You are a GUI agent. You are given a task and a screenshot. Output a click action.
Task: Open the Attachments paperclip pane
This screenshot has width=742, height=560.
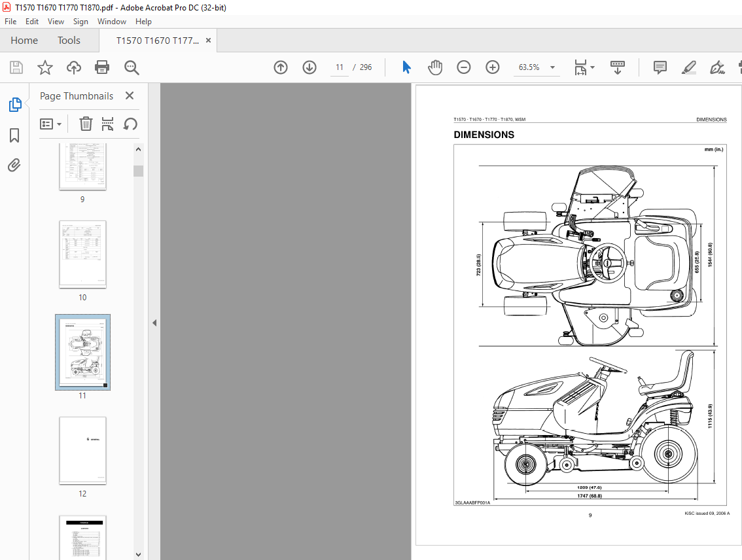14,165
